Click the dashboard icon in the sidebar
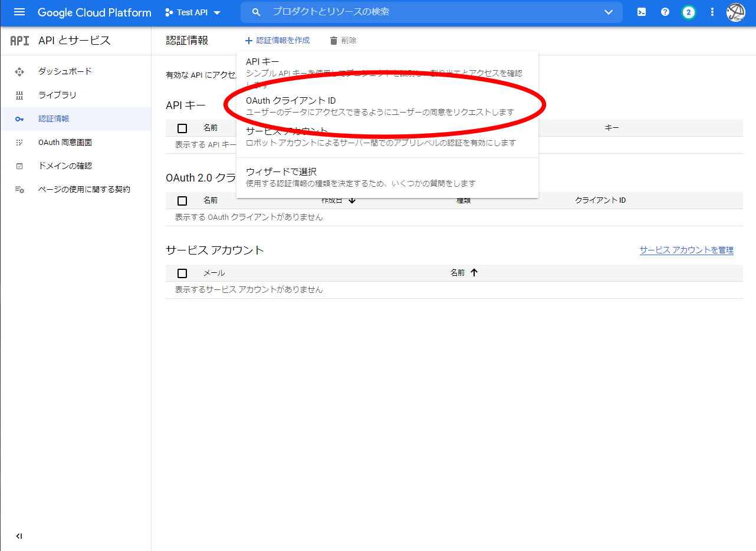The height and width of the screenshot is (551, 756). click(x=19, y=71)
